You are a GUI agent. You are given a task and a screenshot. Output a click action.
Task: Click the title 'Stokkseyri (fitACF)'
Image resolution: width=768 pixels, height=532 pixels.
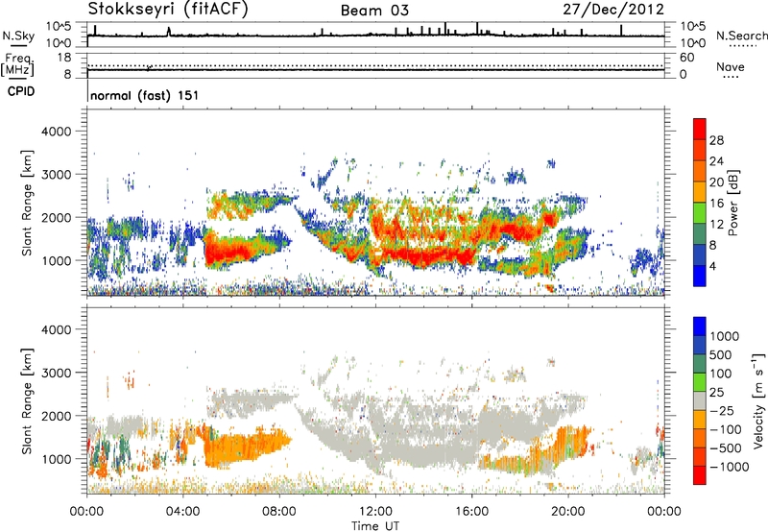168,9
